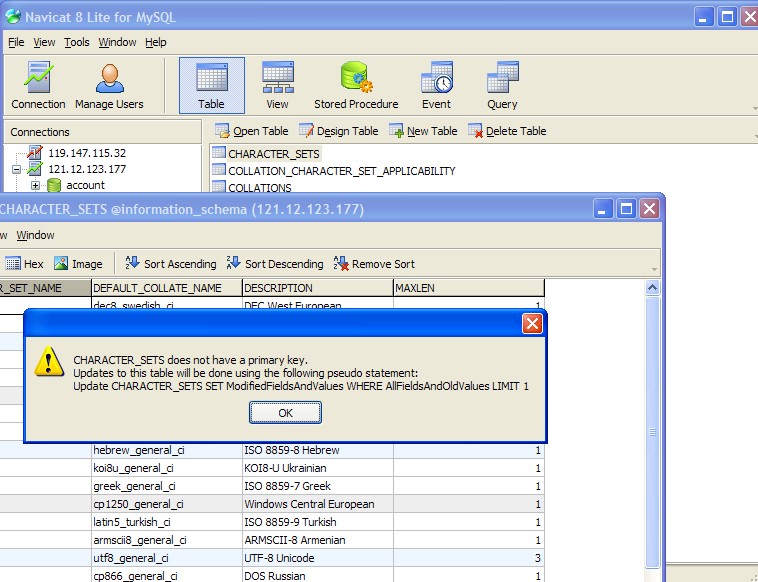Open the File menu
758x582 pixels.
tap(16, 43)
